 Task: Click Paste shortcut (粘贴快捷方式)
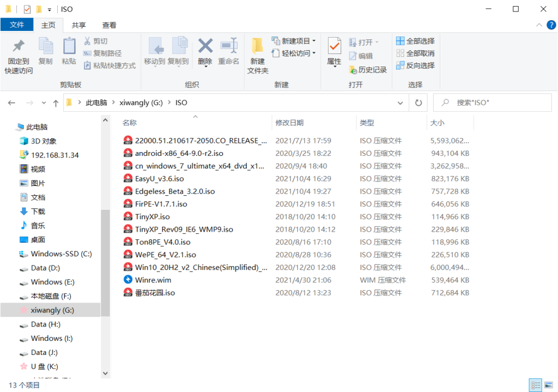pos(110,65)
